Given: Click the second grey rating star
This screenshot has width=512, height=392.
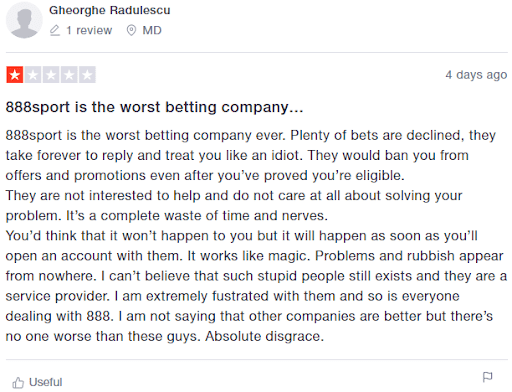Looking at the screenshot, I should (33, 75).
